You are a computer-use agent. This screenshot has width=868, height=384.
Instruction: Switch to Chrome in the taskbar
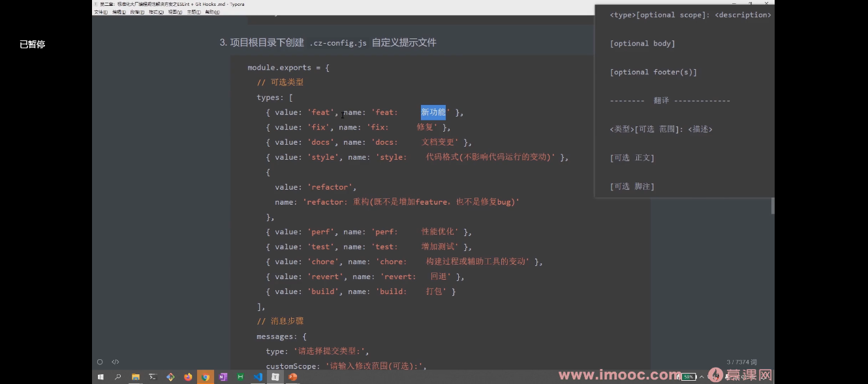pyautogui.click(x=206, y=377)
